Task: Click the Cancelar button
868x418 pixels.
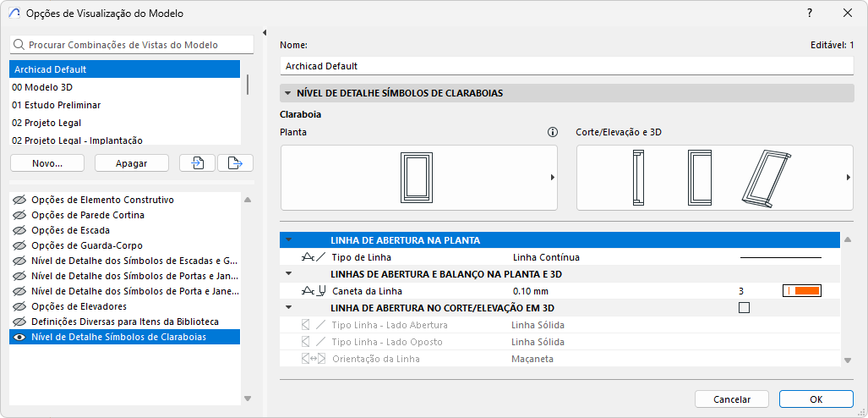Action: tap(732, 399)
